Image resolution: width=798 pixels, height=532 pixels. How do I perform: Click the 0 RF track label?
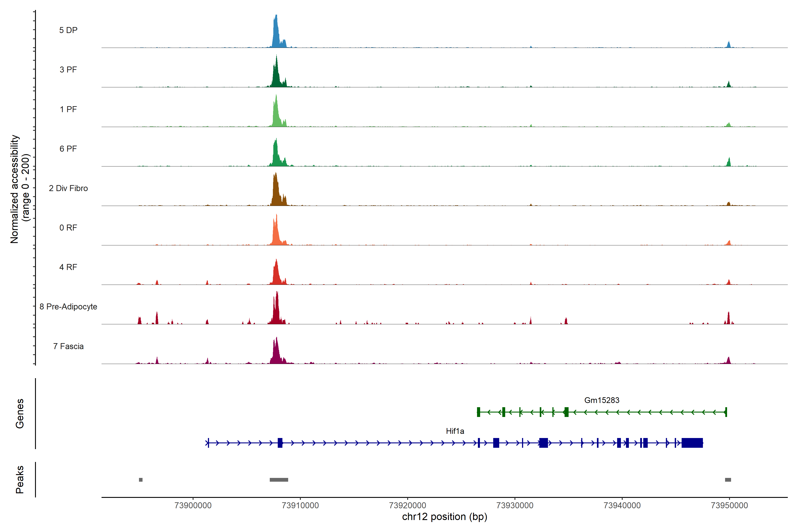click(x=68, y=228)
